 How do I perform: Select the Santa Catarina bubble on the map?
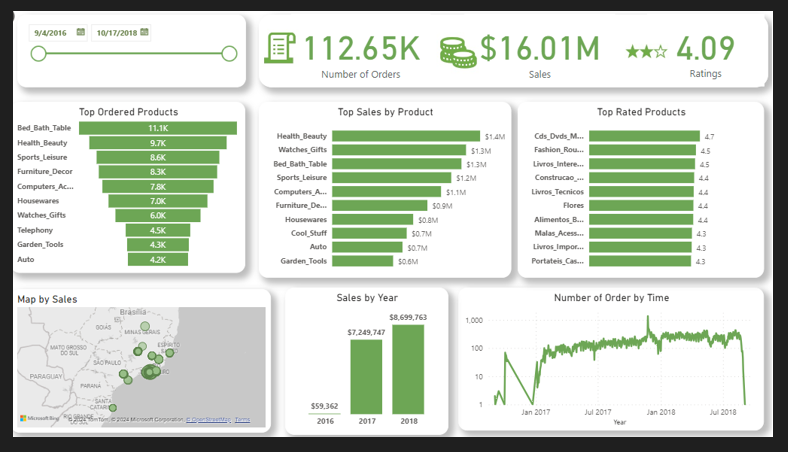point(112,409)
